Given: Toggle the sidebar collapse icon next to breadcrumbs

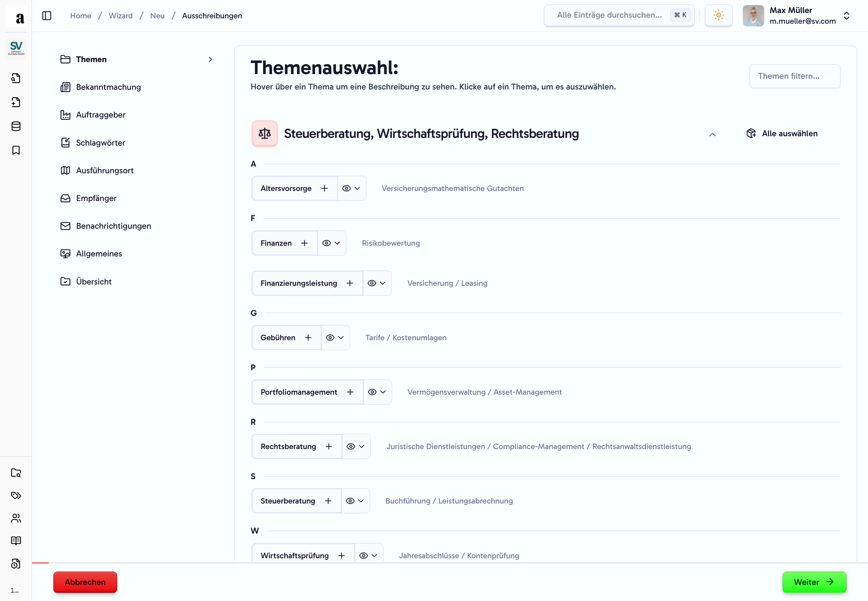Looking at the screenshot, I should 47,15.
